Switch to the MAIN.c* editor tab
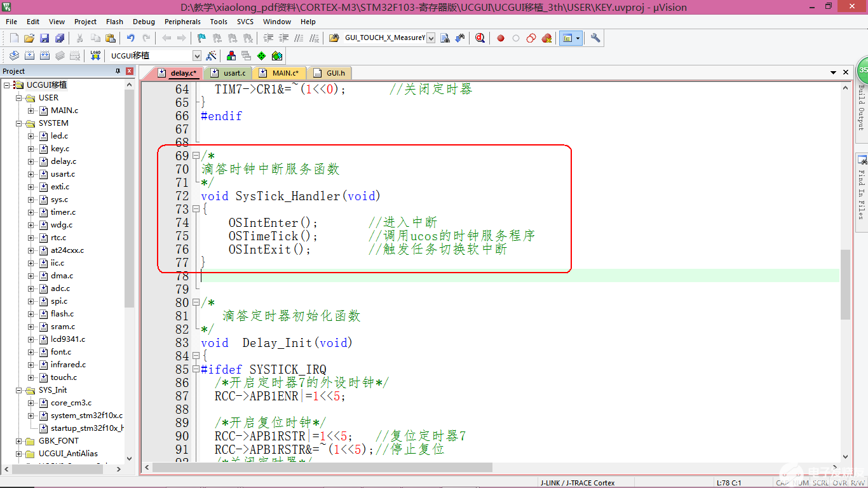 [280, 73]
